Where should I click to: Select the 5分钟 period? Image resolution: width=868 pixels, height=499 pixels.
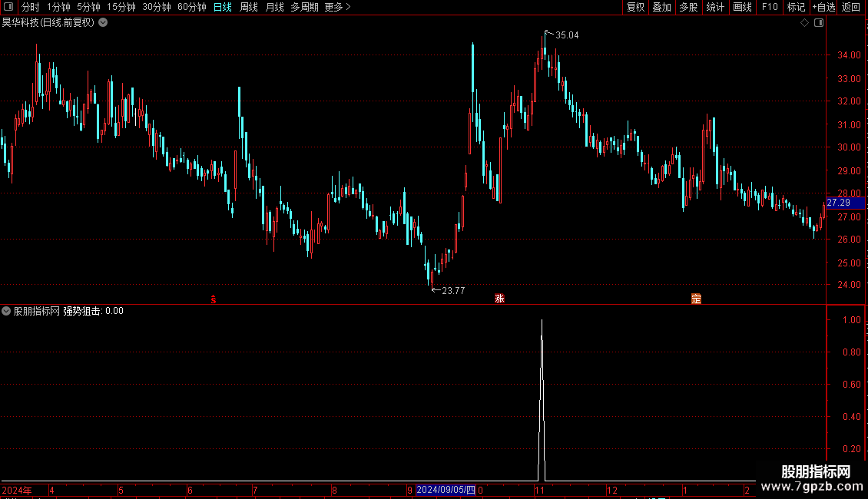tap(88, 7)
